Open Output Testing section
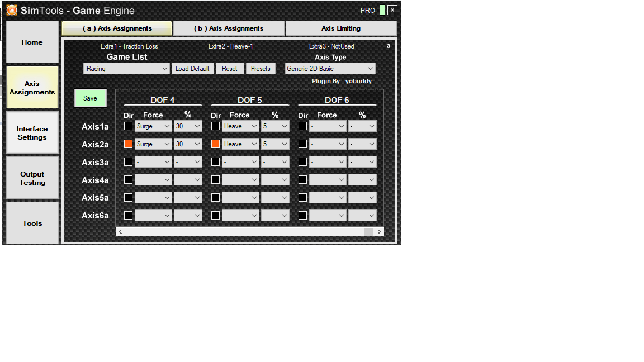 tap(32, 178)
